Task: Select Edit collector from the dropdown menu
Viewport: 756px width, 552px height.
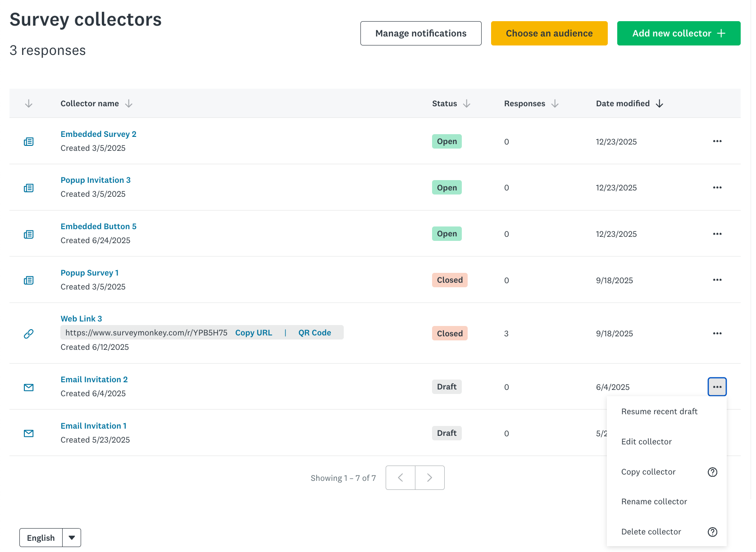Action: tap(646, 442)
